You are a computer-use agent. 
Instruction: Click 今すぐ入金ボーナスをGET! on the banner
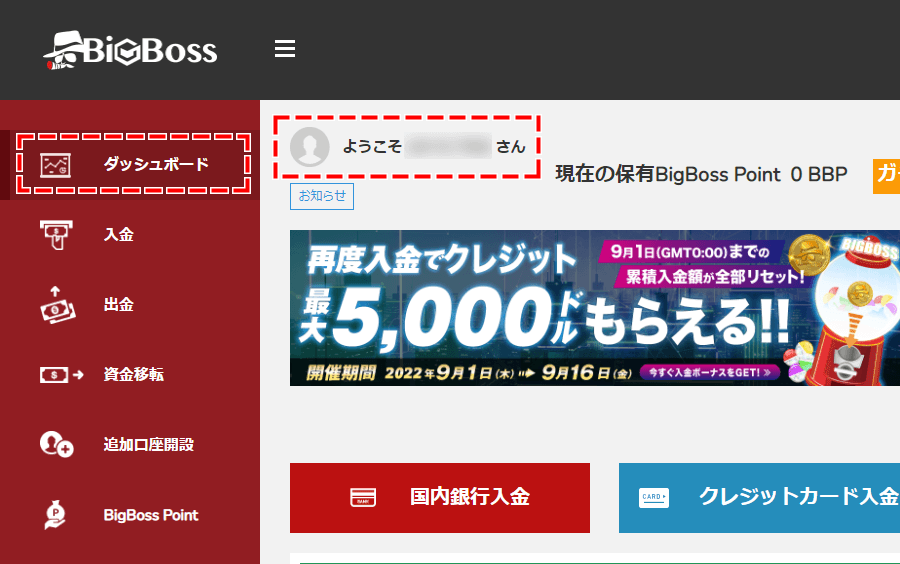[710, 372]
